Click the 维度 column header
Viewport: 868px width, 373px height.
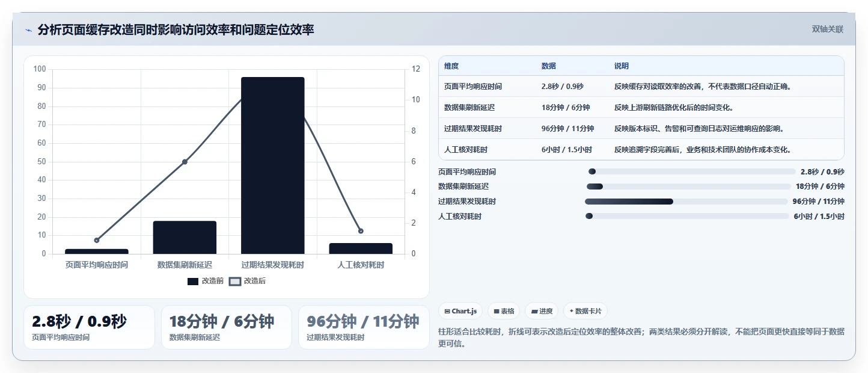(451, 66)
